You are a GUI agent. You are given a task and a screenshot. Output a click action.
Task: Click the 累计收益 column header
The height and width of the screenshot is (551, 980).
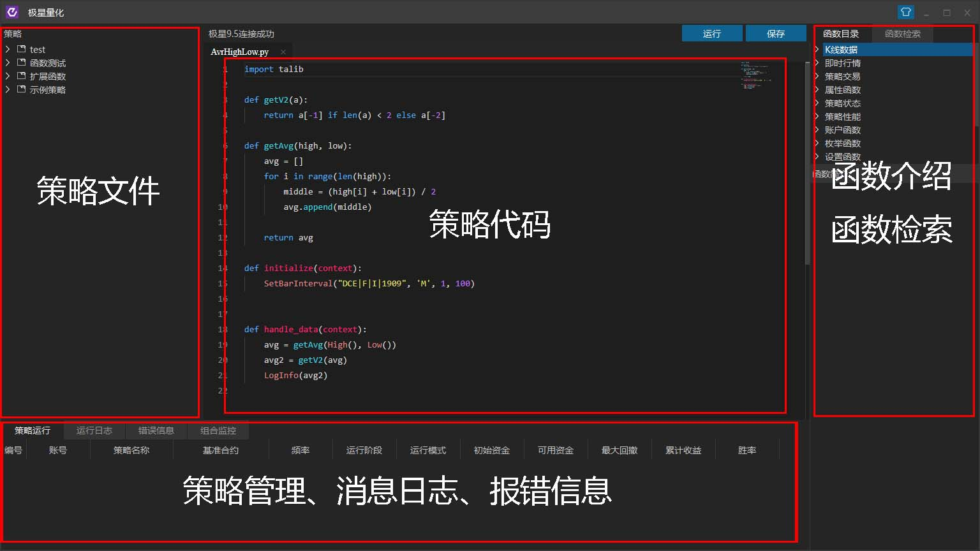(683, 450)
